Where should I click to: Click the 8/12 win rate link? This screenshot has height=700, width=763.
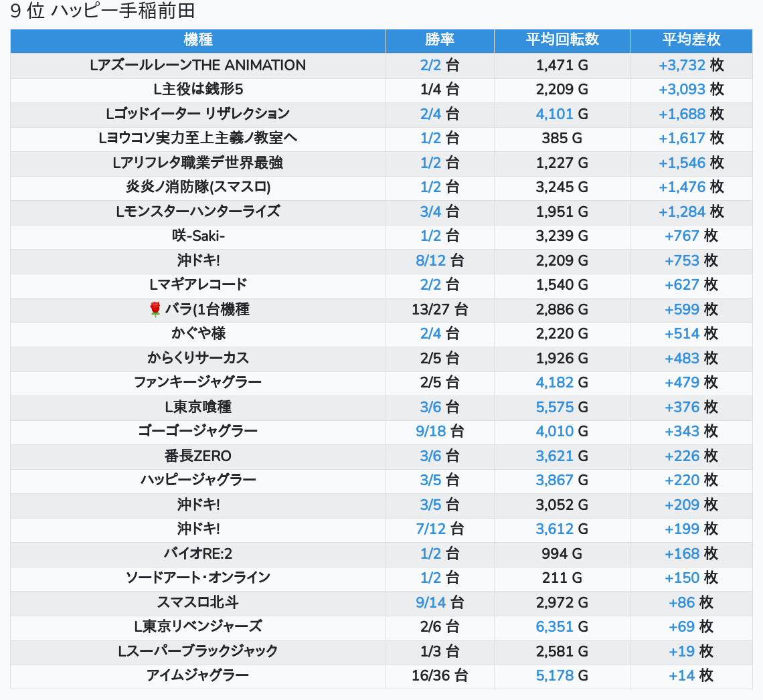click(430, 260)
